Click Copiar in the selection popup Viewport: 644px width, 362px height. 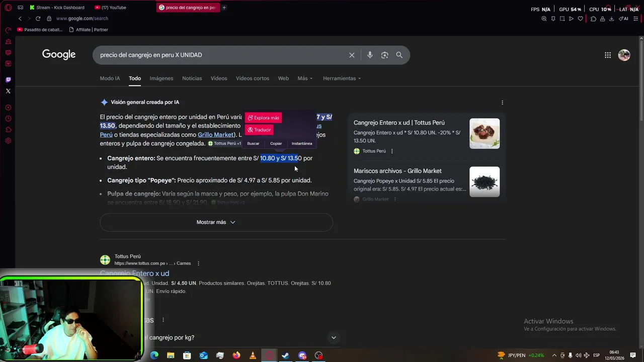pyautogui.click(x=276, y=143)
